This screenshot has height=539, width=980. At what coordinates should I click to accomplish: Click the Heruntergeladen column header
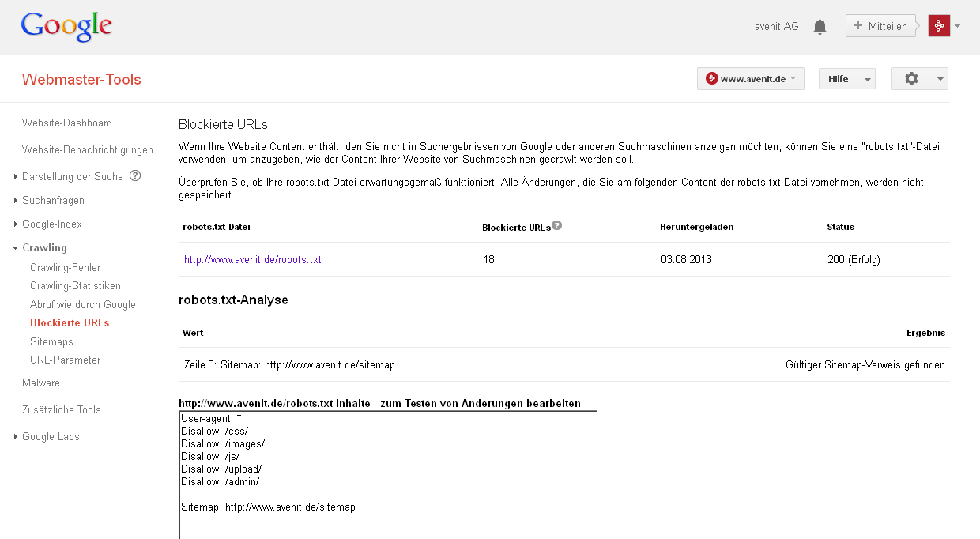(x=697, y=228)
